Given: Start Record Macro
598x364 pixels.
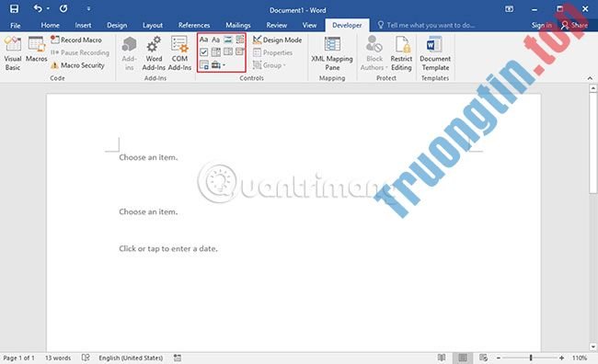Looking at the screenshot, I should 76,40.
